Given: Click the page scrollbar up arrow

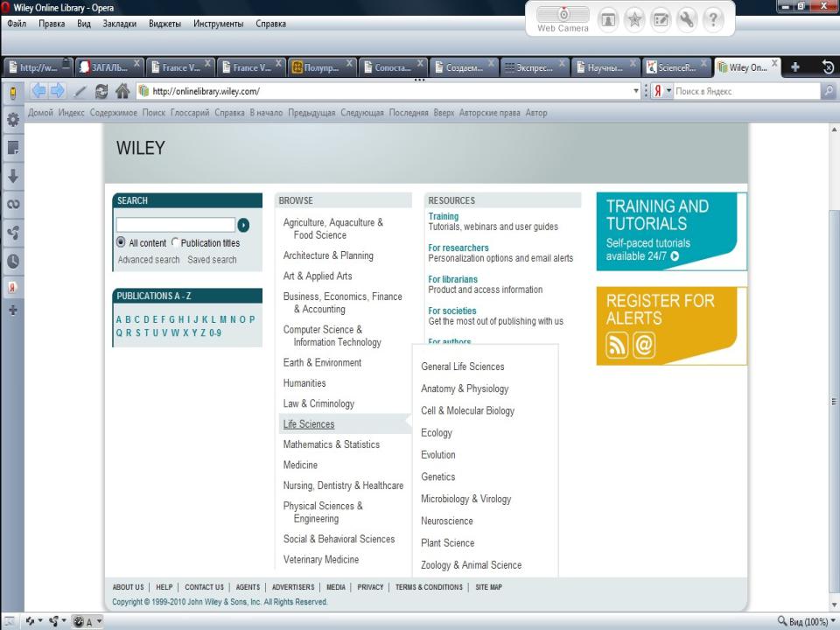Looking at the screenshot, I should tap(834, 129).
